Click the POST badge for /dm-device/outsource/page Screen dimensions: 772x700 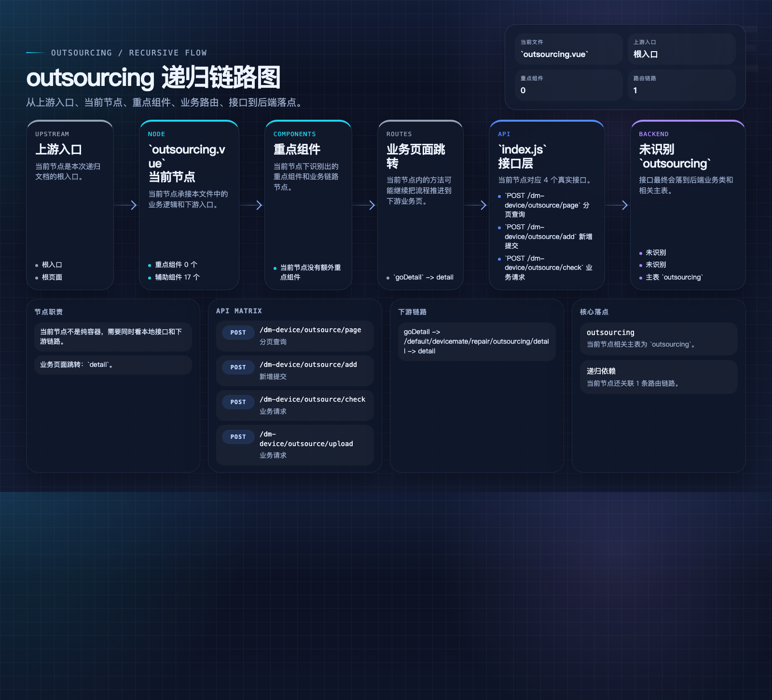pyautogui.click(x=238, y=333)
